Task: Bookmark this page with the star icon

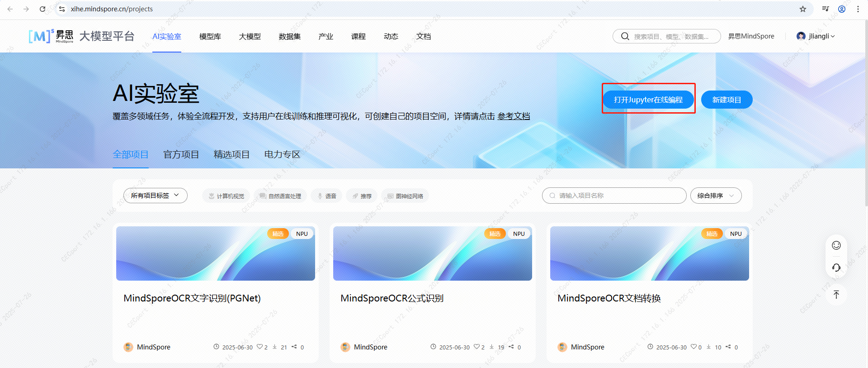Action: [x=803, y=9]
